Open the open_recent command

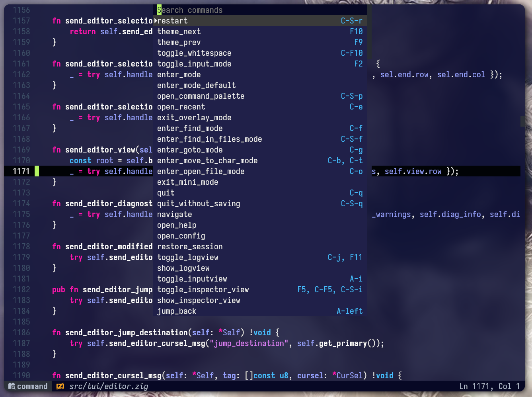click(181, 107)
